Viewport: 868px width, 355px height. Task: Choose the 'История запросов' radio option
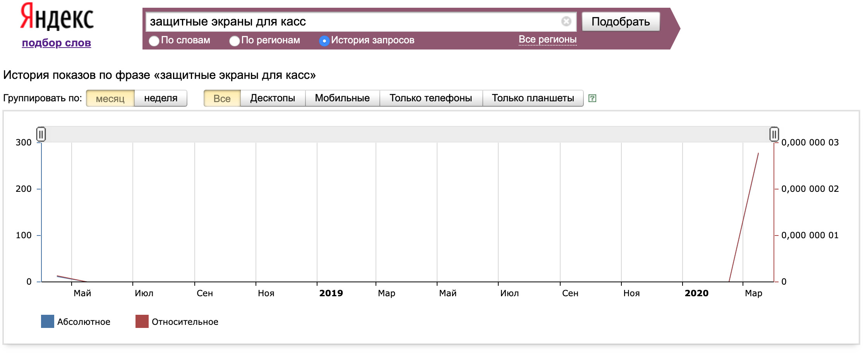coord(324,41)
